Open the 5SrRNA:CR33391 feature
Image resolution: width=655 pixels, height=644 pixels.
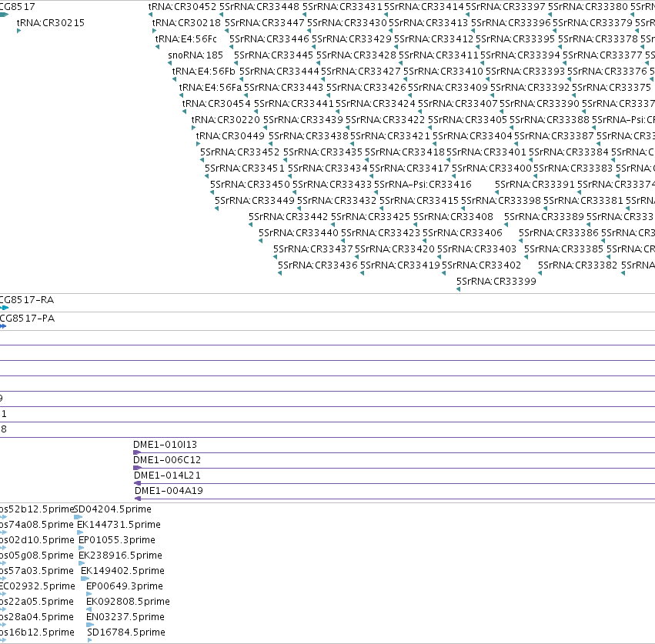535,185
